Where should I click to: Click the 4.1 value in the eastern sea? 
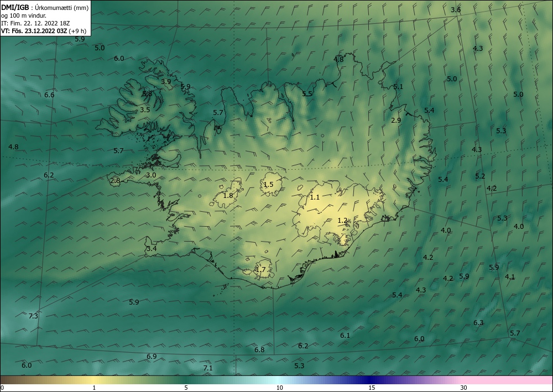(x=510, y=277)
